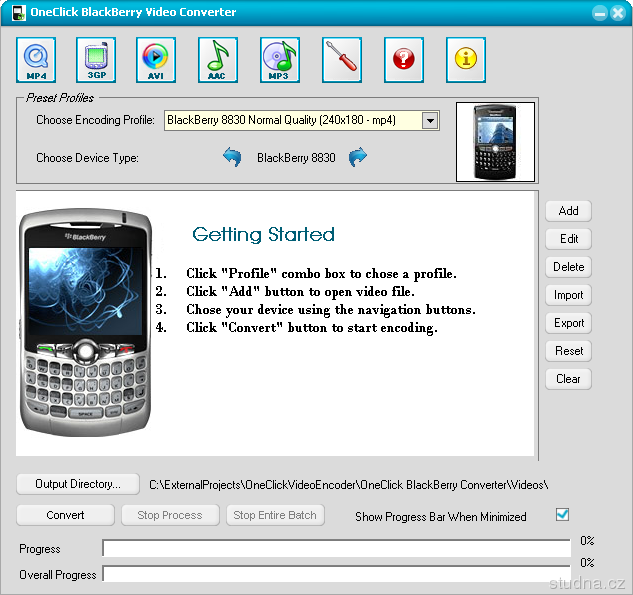The image size is (633, 595).
Task: Click the Stop Process button
Action: tap(170, 515)
